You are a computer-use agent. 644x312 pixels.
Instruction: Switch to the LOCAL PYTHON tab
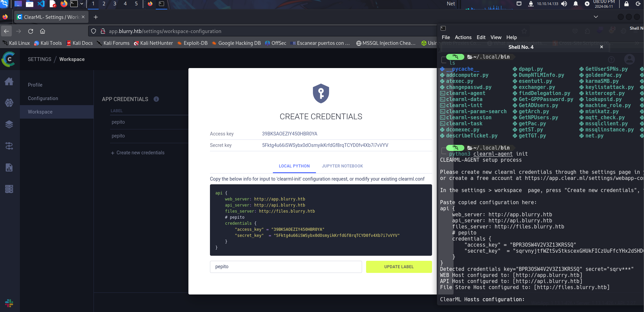tap(294, 166)
